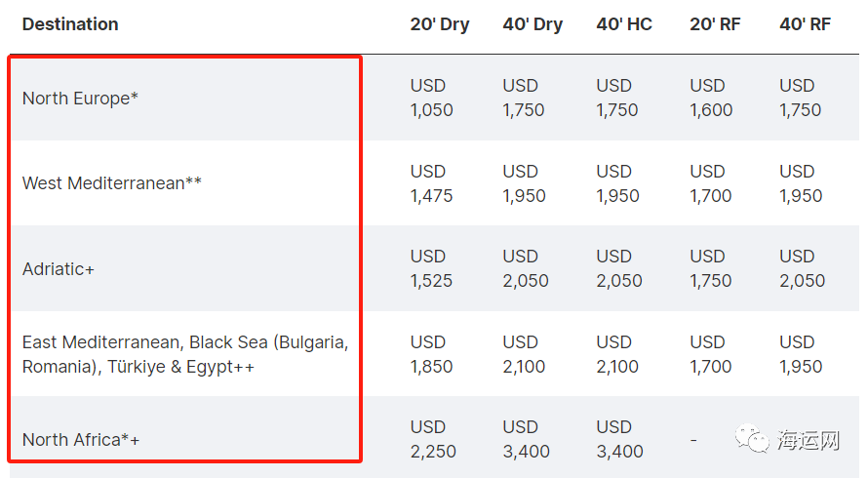Click West Mediterranean 40' Dry USD 1,950

coord(524,183)
